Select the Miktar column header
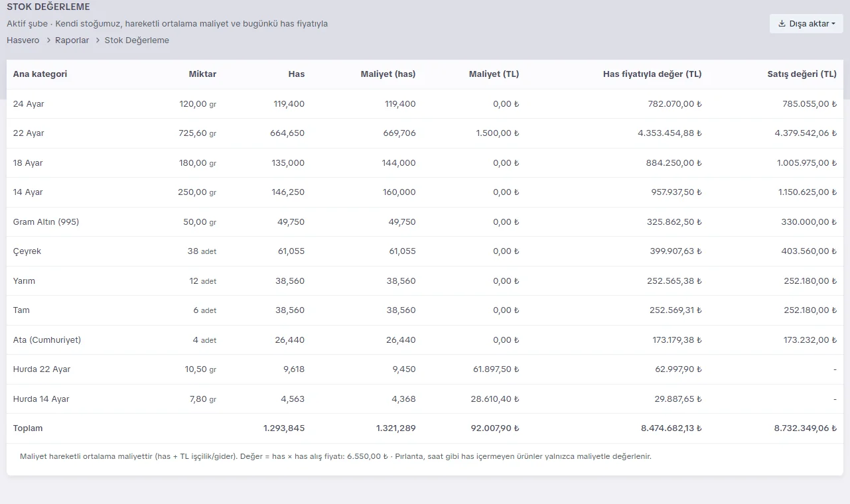850x504 pixels. click(202, 74)
